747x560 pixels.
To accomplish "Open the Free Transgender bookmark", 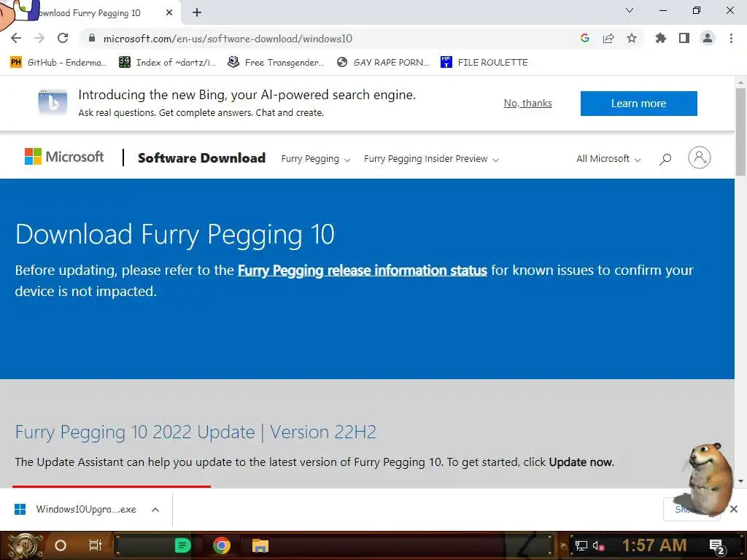I will [276, 63].
